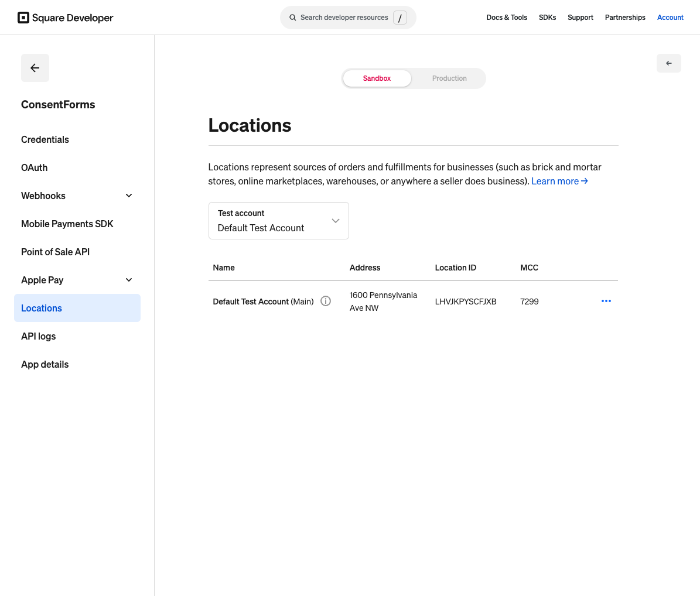Click the Square Developer logo
This screenshot has height=596, width=700.
(x=65, y=18)
